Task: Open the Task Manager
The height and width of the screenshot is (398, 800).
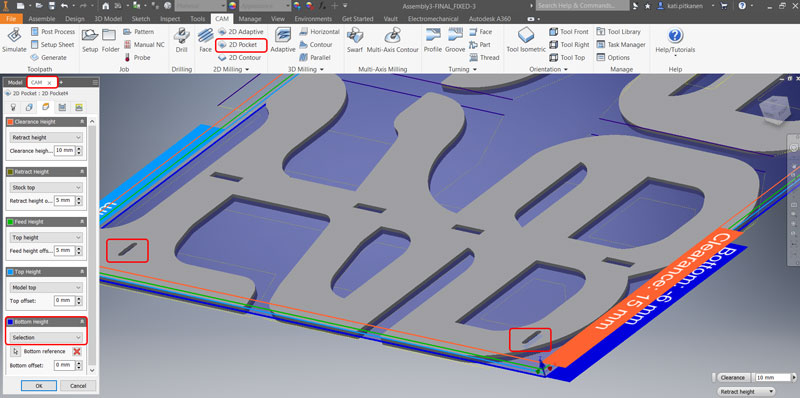Action: pos(621,44)
